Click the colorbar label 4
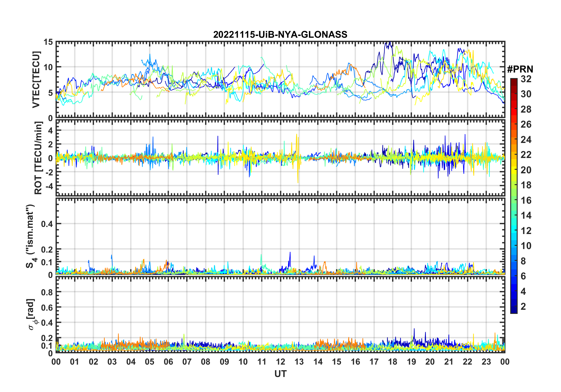Image resolution: width=561 pixels, height=392 pixels. click(x=523, y=291)
